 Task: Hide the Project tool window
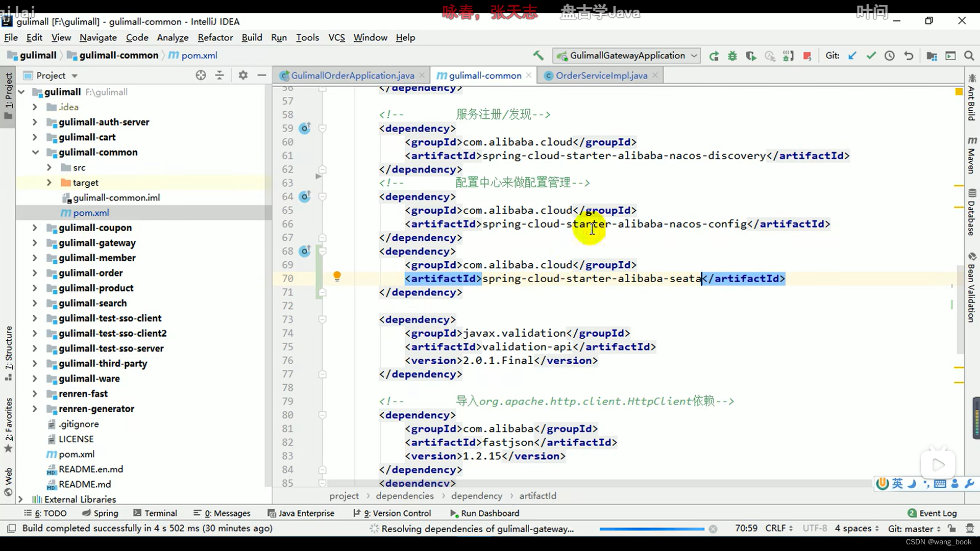(x=262, y=76)
